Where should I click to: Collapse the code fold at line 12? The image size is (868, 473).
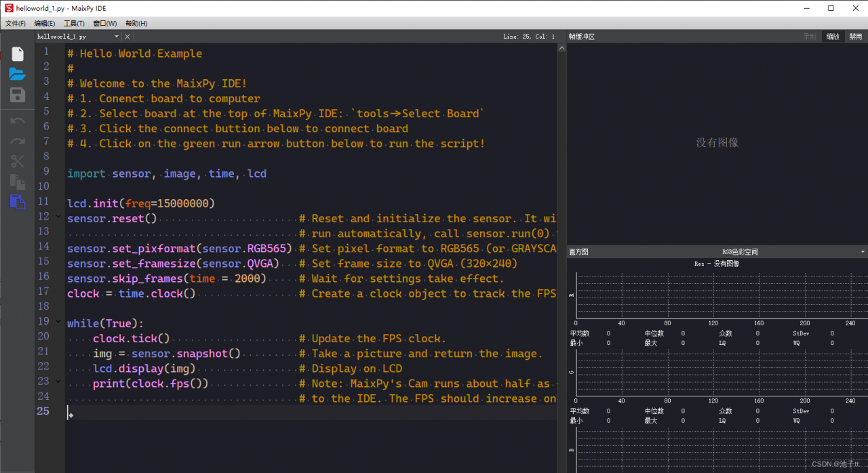tap(58, 218)
